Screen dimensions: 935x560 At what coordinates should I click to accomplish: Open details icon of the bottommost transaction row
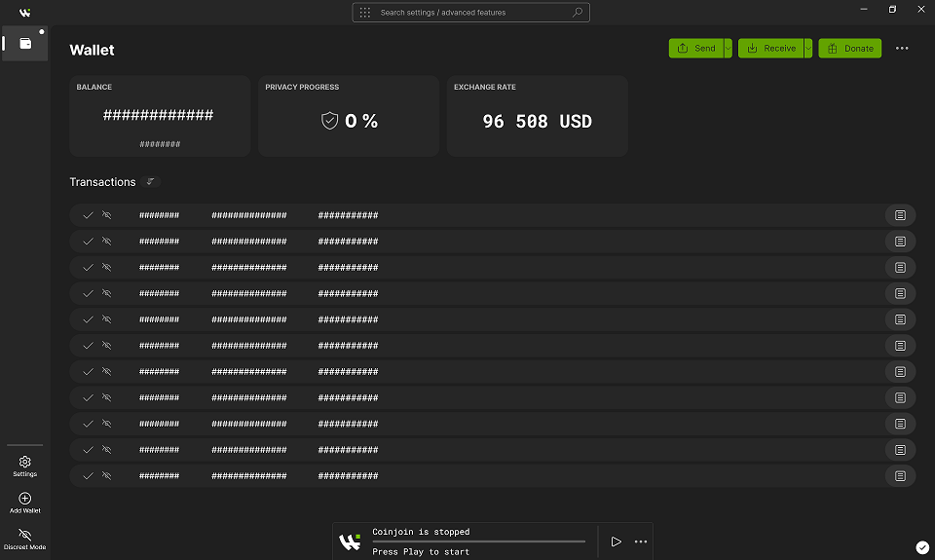click(900, 476)
